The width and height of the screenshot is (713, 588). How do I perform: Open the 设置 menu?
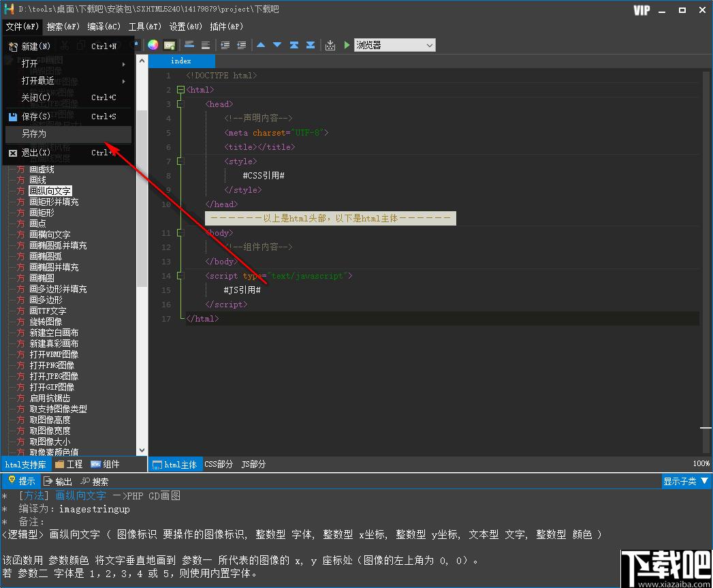coord(185,27)
